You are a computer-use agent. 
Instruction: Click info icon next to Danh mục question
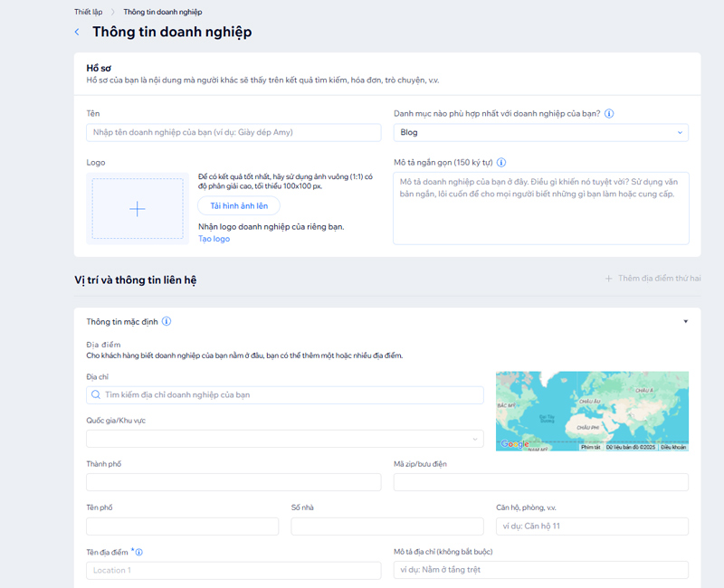coord(609,114)
